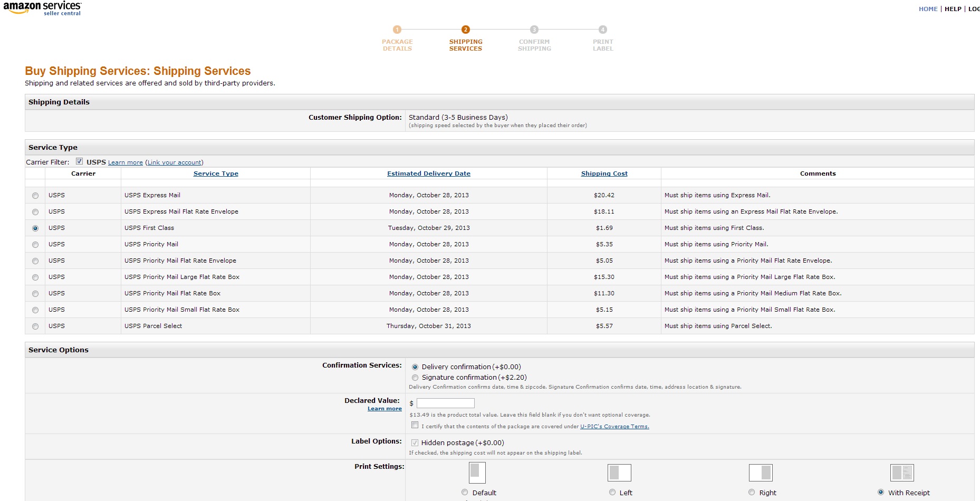Image resolution: width=980 pixels, height=501 pixels.
Task: Select Right print setting radio
Action: coord(752,492)
